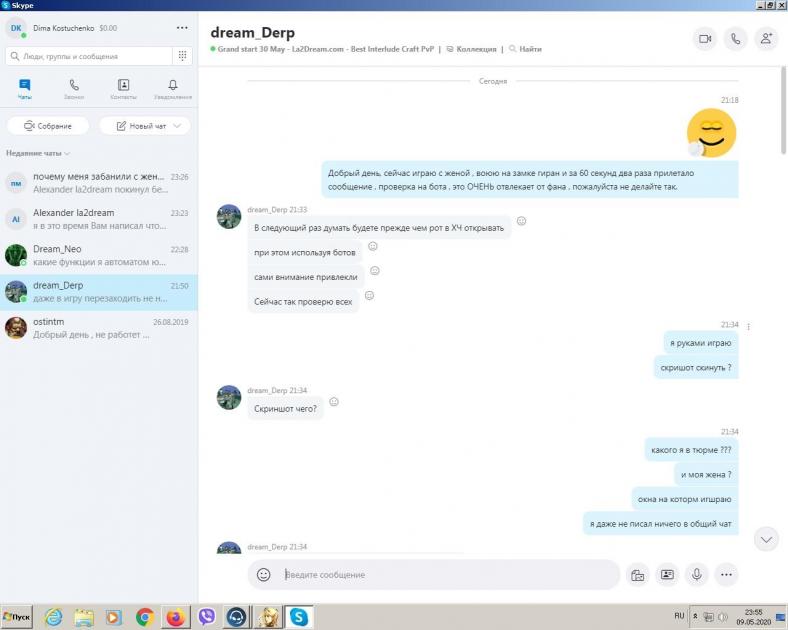Jump to latest messages with the down arrow
The width and height of the screenshot is (788, 630).
pos(766,539)
